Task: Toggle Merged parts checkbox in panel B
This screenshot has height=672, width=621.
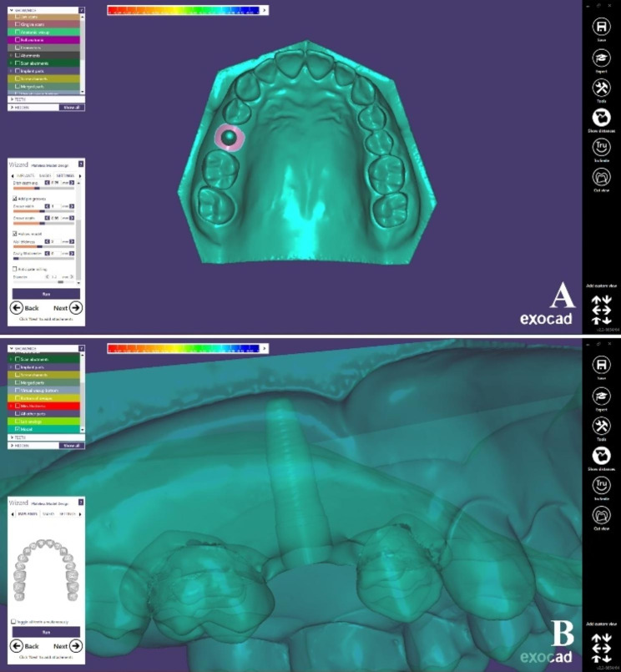Action: pyautogui.click(x=18, y=382)
